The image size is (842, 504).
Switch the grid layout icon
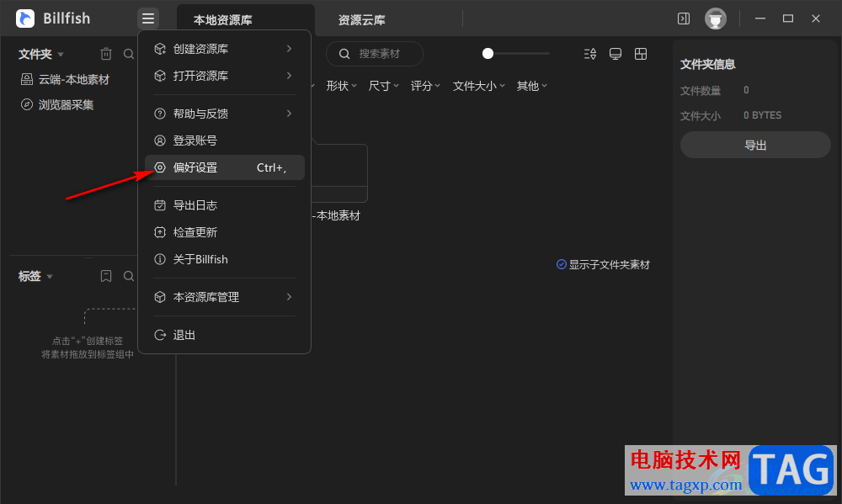coord(641,54)
